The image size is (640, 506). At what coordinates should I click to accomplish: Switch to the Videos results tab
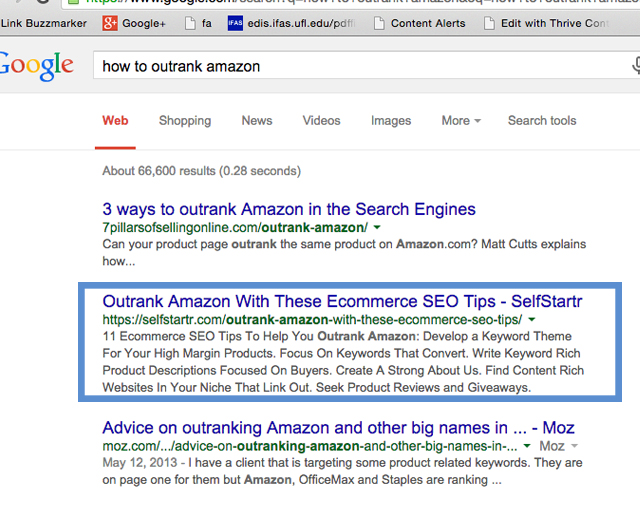(x=321, y=121)
